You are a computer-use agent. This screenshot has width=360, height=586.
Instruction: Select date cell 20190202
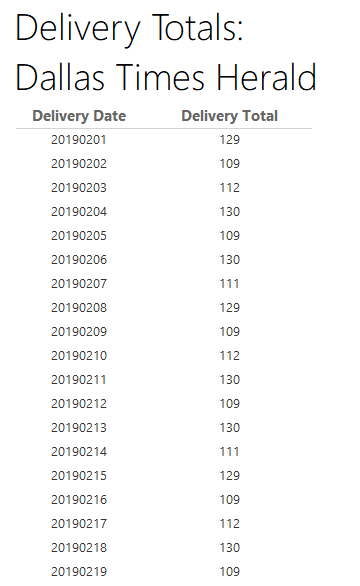(79, 164)
